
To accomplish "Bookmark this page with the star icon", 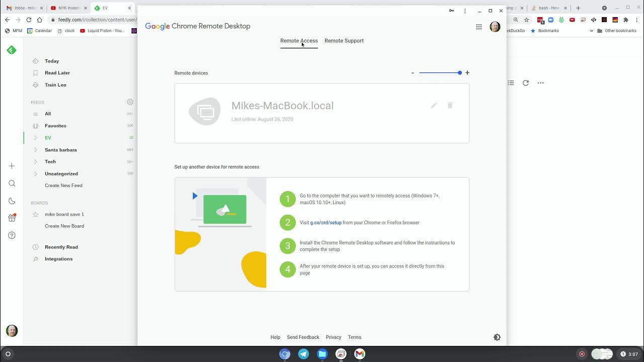I will pos(526,20).
